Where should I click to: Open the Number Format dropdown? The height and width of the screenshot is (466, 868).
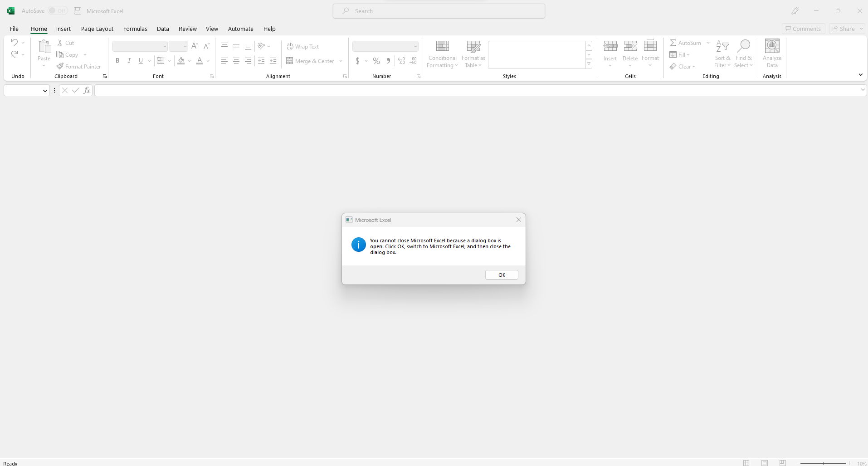[x=415, y=46]
